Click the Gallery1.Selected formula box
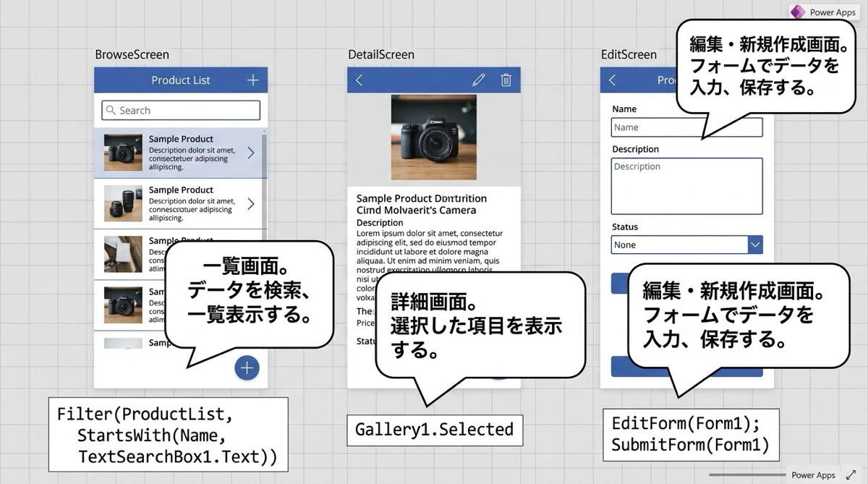Viewport: 868px width, 484px height. pos(434,430)
